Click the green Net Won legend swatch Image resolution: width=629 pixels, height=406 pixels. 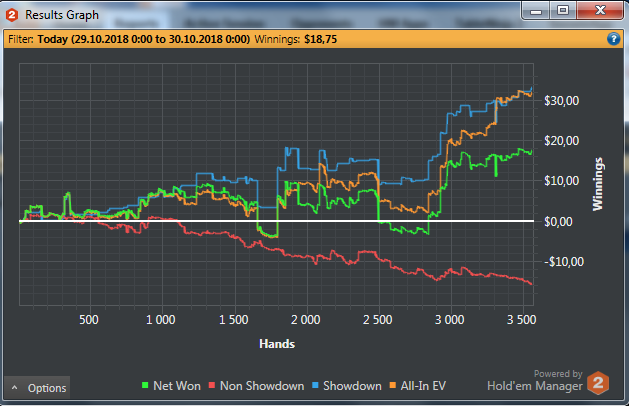coord(145,386)
